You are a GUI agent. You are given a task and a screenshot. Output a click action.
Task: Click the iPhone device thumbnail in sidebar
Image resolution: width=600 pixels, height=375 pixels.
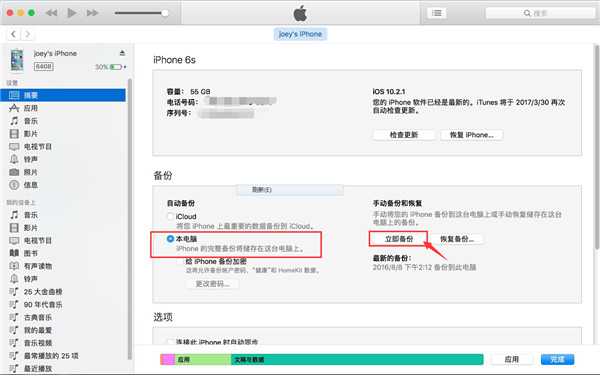click(x=16, y=60)
